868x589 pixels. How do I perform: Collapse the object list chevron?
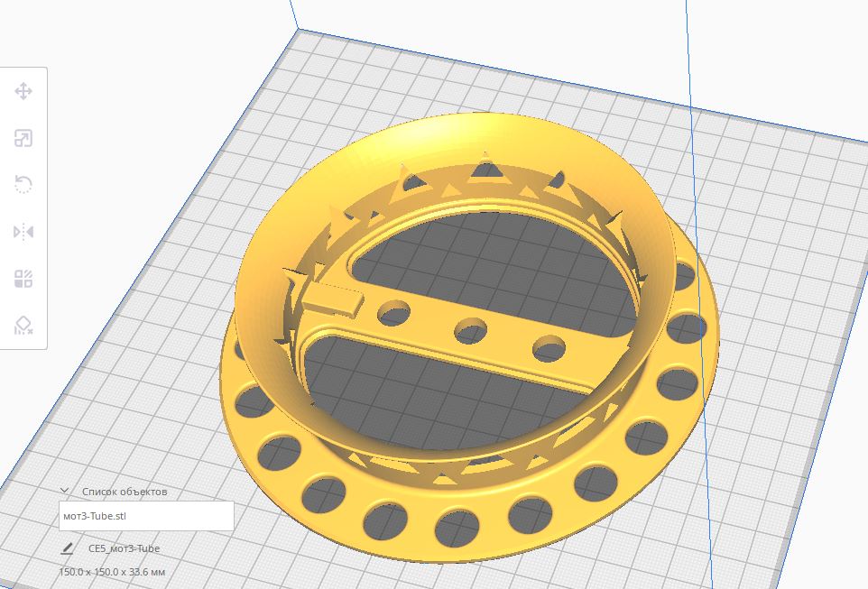(64, 491)
